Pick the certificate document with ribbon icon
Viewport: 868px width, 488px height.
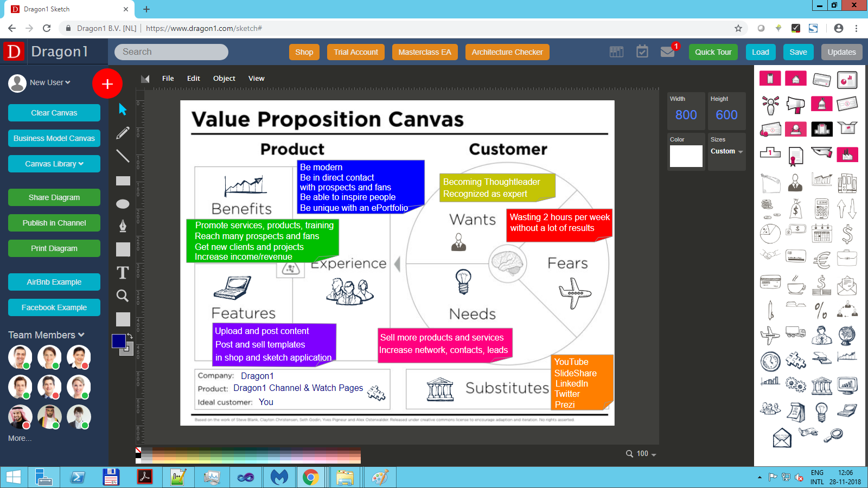796,156
